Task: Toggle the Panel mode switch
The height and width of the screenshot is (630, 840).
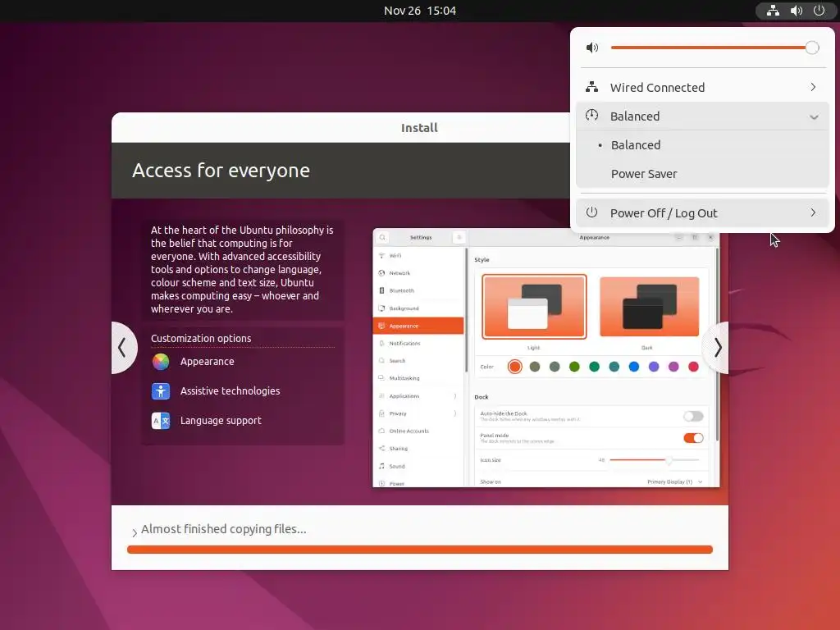Action: (x=693, y=438)
